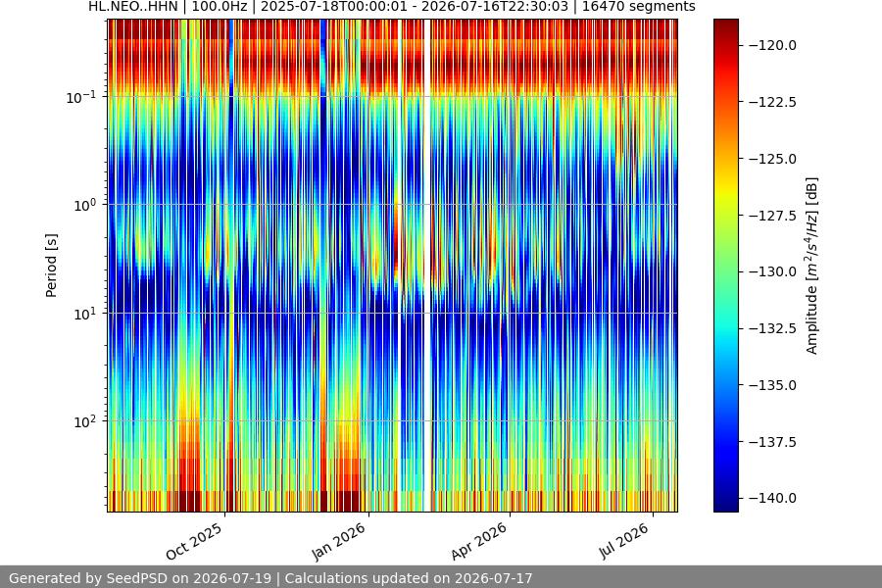Image resolution: width=882 pixels, height=588 pixels.
Task: Click the -137.5 colorbar tick label
Action: point(773,442)
